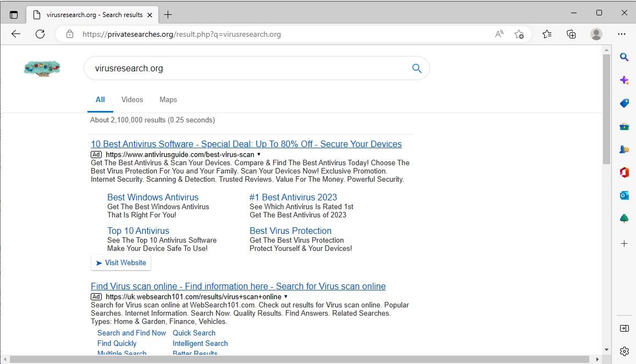This screenshot has width=636, height=364.
Task: Click horizontal scrollbar right arrow
Action: 597,359
